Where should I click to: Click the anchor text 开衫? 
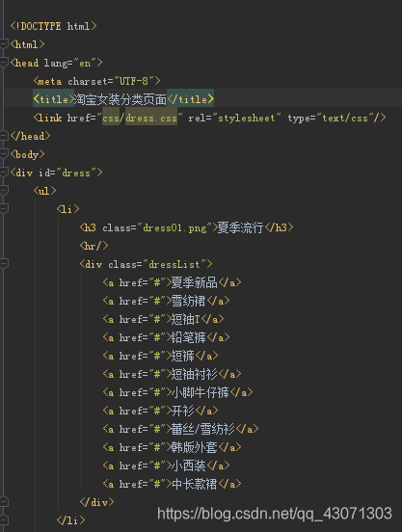pos(182,411)
